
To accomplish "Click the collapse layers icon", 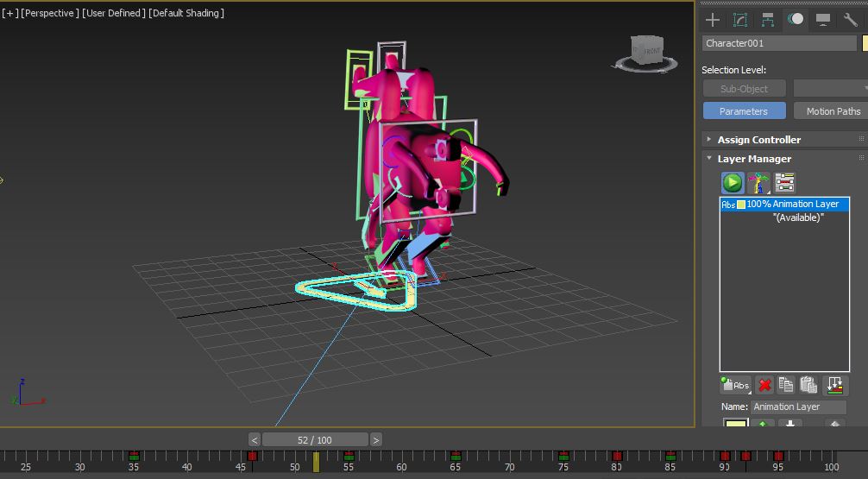I will pyautogui.click(x=834, y=385).
